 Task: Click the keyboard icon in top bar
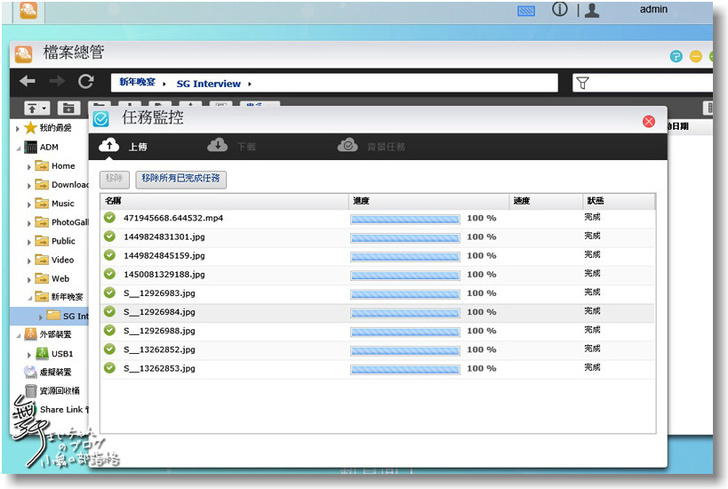point(526,11)
